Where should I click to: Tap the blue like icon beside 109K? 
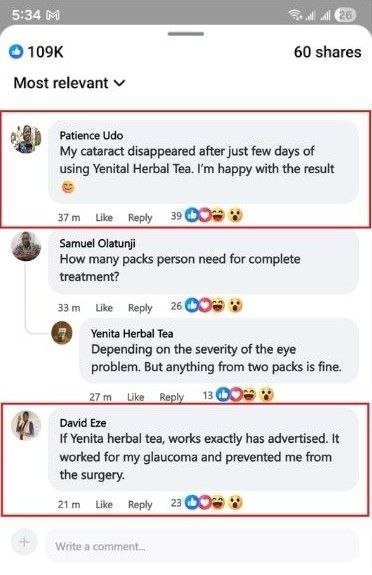click(x=16, y=52)
